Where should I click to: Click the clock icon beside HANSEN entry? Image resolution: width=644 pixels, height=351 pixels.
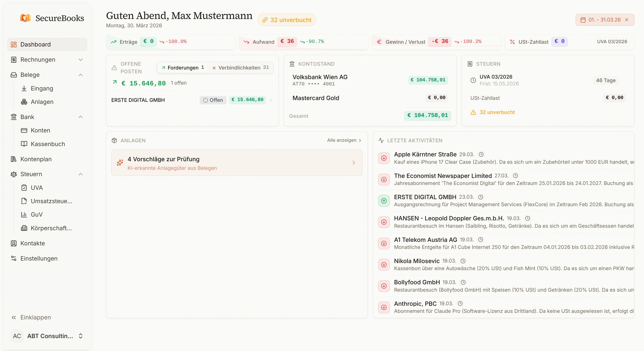[527, 218]
